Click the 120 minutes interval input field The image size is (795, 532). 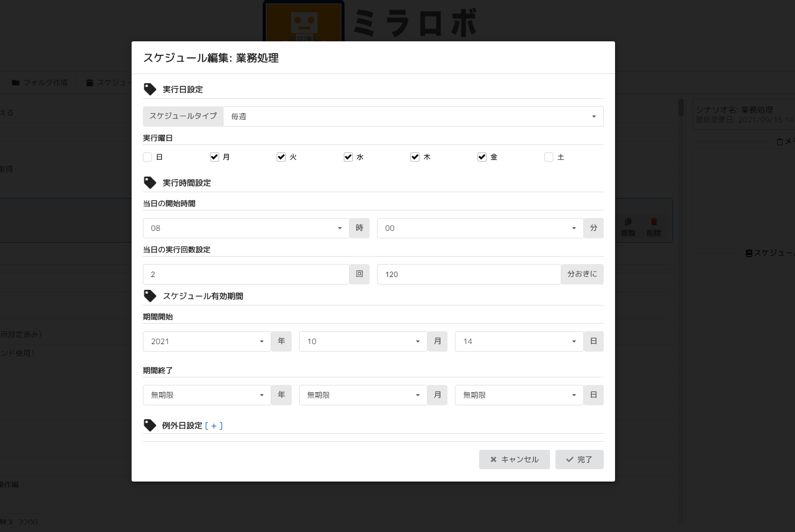[x=468, y=274]
